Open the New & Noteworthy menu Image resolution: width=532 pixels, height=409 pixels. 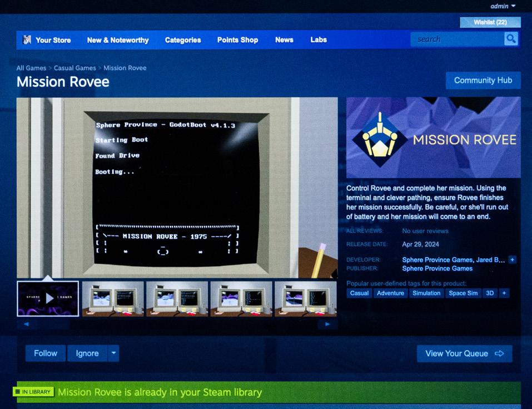pyautogui.click(x=118, y=40)
